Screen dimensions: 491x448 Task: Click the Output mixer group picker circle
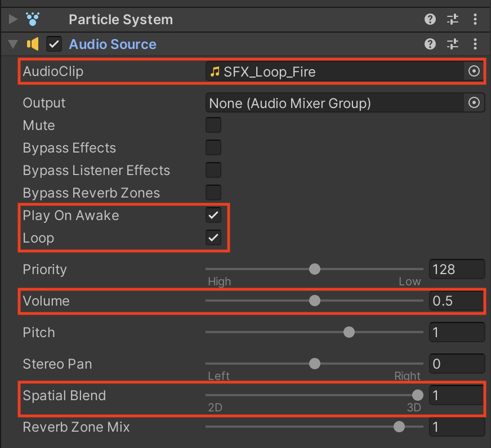[x=474, y=102]
